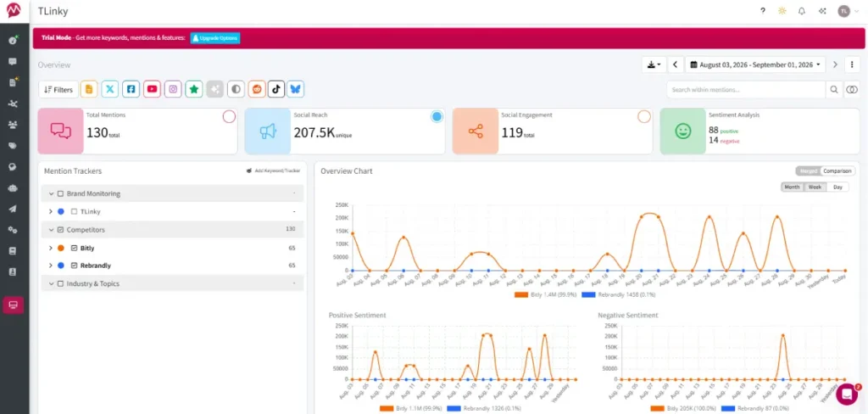The image size is (868, 414).
Task: Expand the TLinky tracker row
Action: [50, 212]
